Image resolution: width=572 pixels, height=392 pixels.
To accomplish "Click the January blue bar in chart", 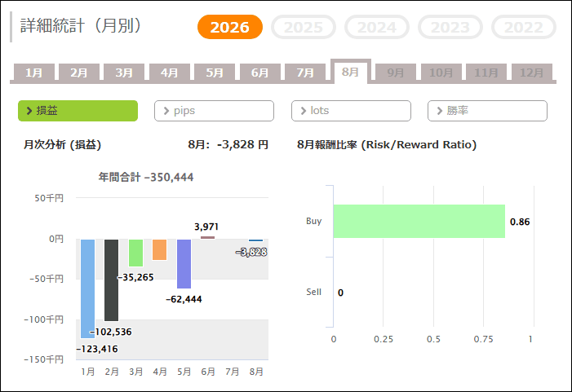I will pos(88,288).
